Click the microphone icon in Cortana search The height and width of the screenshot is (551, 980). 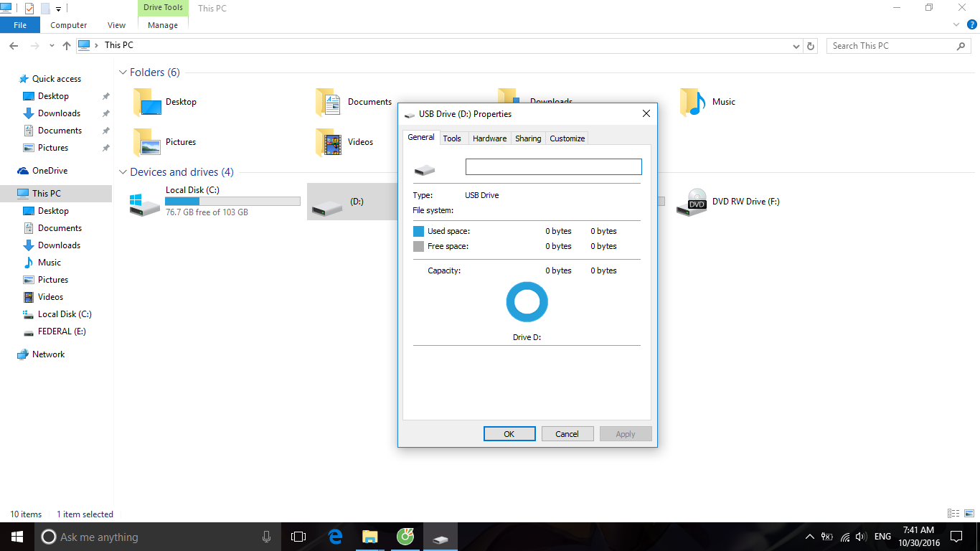coord(266,537)
